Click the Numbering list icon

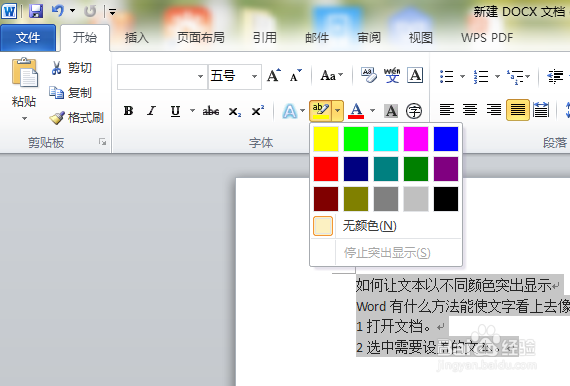(481, 76)
